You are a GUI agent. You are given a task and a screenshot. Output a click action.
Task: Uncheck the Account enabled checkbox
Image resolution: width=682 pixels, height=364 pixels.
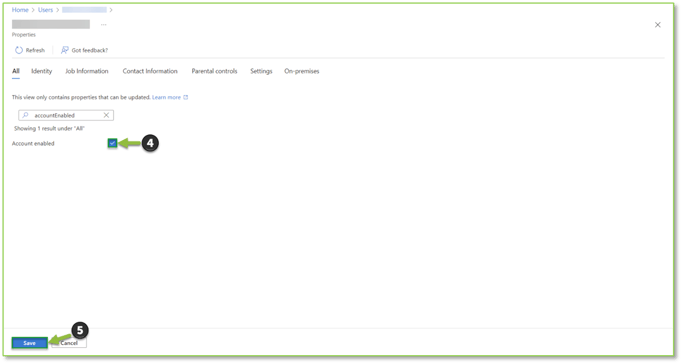tap(113, 143)
